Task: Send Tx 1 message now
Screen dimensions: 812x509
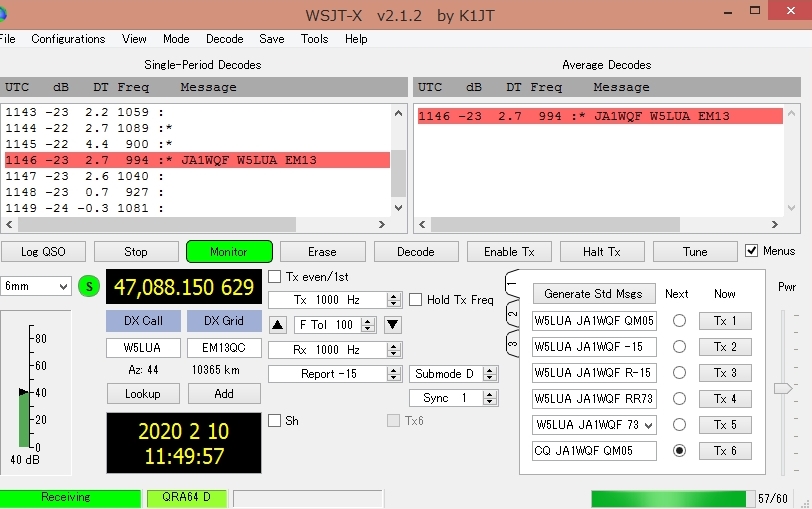Action: 725,321
